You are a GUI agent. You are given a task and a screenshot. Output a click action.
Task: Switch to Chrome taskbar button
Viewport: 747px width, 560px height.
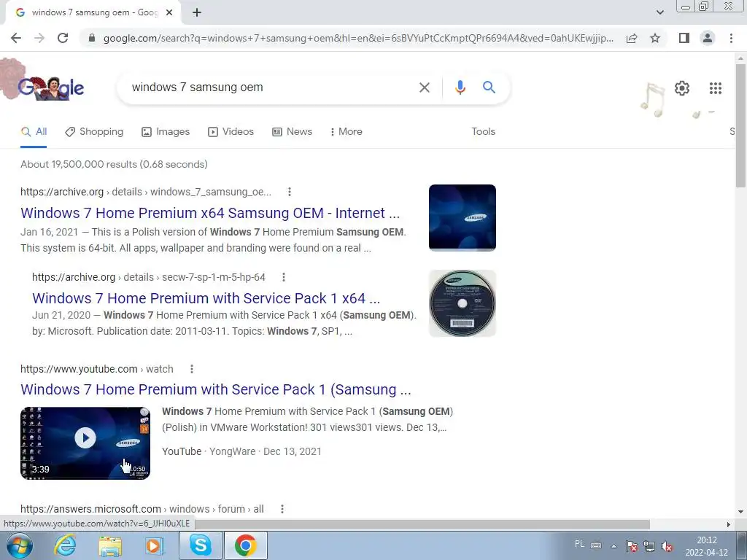245,545
